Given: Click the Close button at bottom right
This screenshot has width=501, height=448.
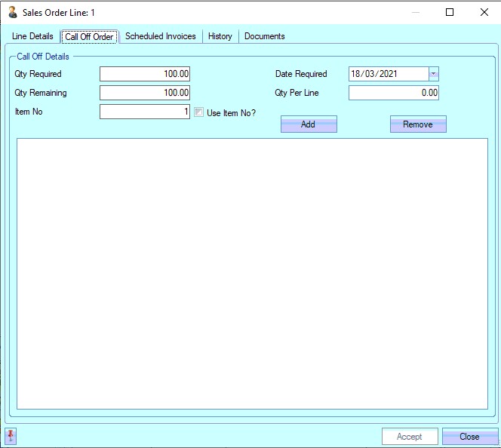Looking at the screenshot, I should [x=469, y=437].
